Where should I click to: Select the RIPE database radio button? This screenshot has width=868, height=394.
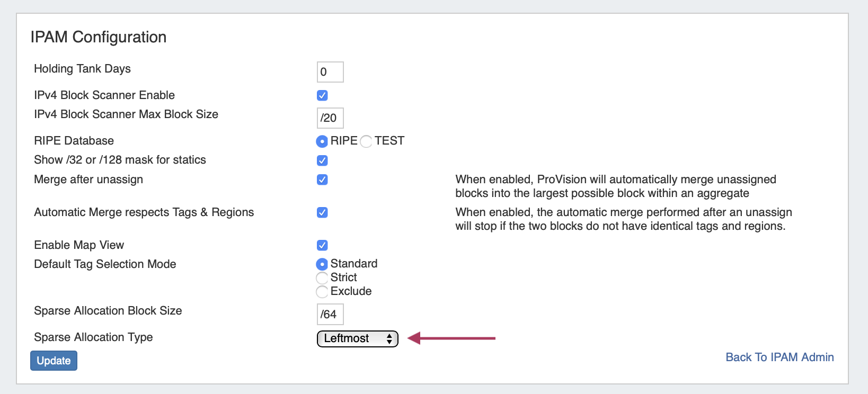click(x=322, y=141)
